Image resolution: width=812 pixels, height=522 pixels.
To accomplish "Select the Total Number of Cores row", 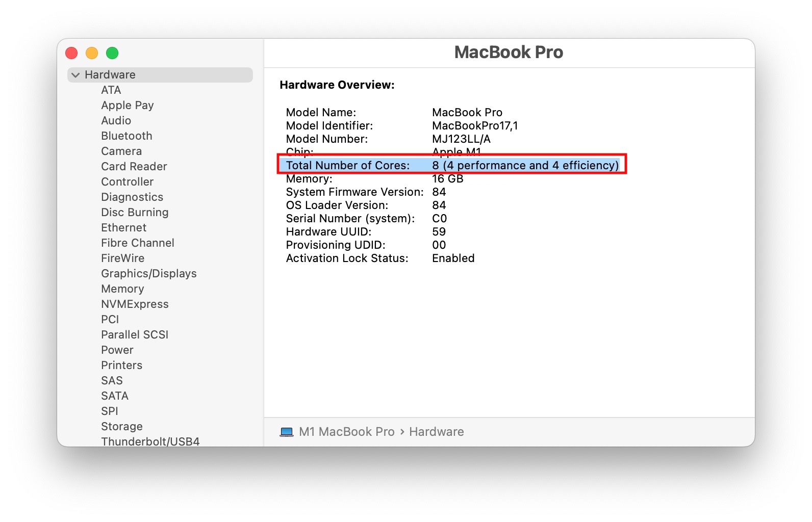I will 451,165.
